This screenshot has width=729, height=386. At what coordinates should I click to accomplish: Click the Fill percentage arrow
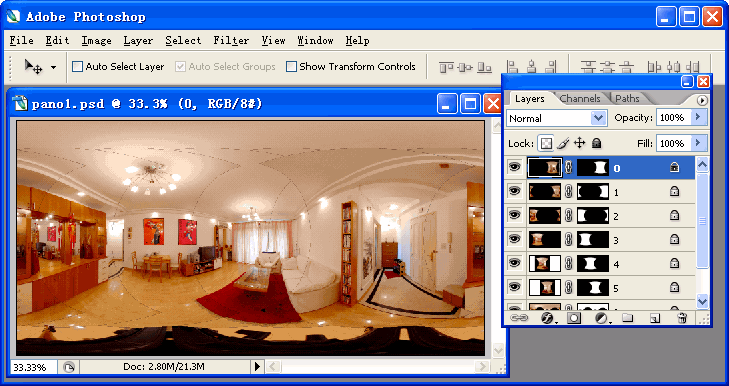coord(698,143)
